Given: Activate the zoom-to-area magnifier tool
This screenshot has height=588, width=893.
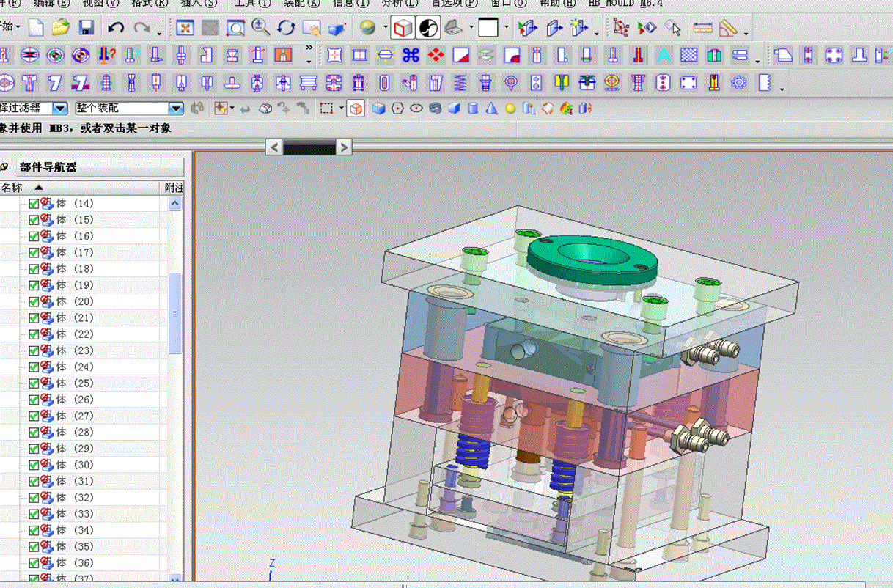Looking at the screenshot, I should tap(235, 28).
